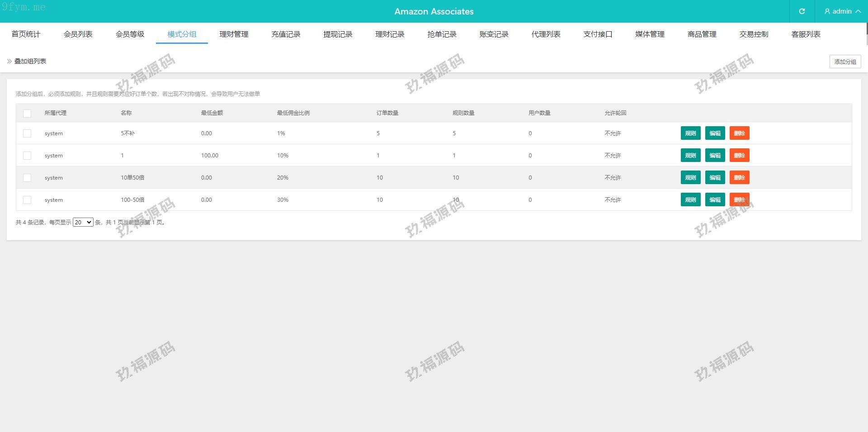This screenshot has width=868, height=432.
Task: Select the checkbox for the 10单50倍 row
Action: (x=27, y=178)
